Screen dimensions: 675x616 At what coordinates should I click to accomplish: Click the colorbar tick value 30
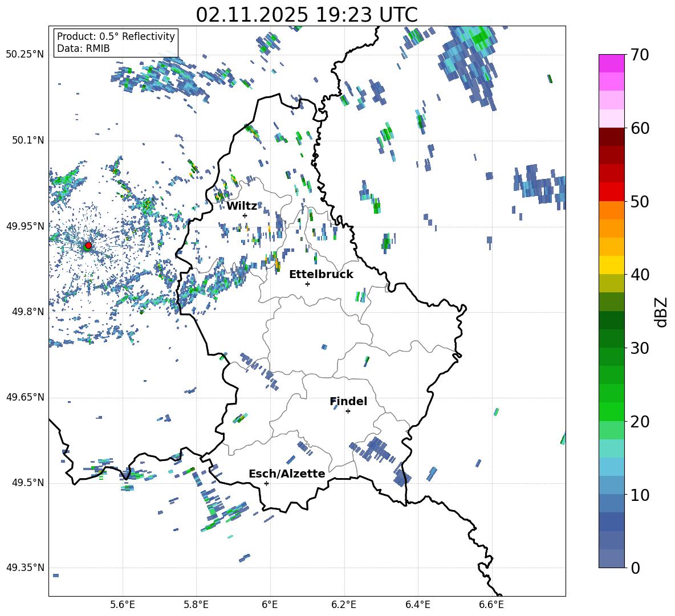[640, 348]
